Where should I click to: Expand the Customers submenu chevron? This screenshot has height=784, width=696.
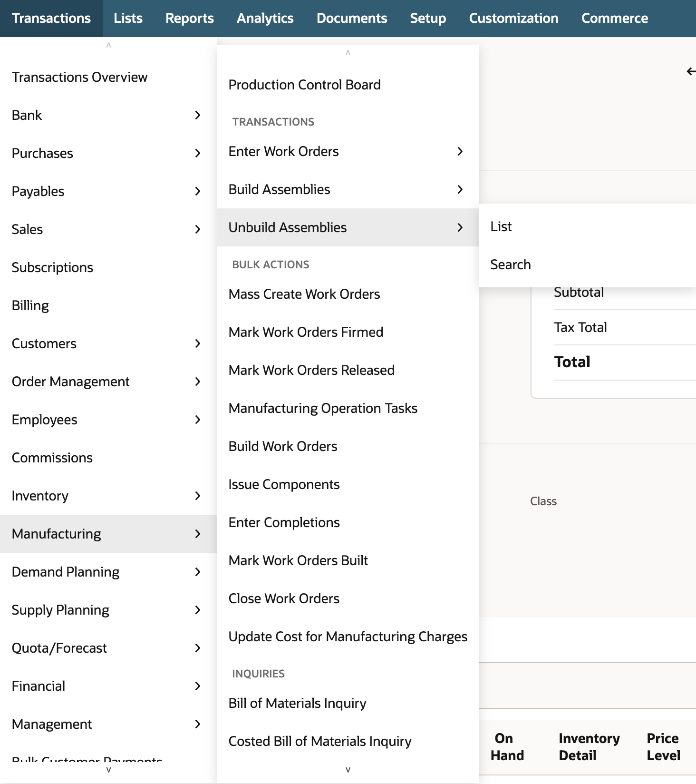(198, 343)
